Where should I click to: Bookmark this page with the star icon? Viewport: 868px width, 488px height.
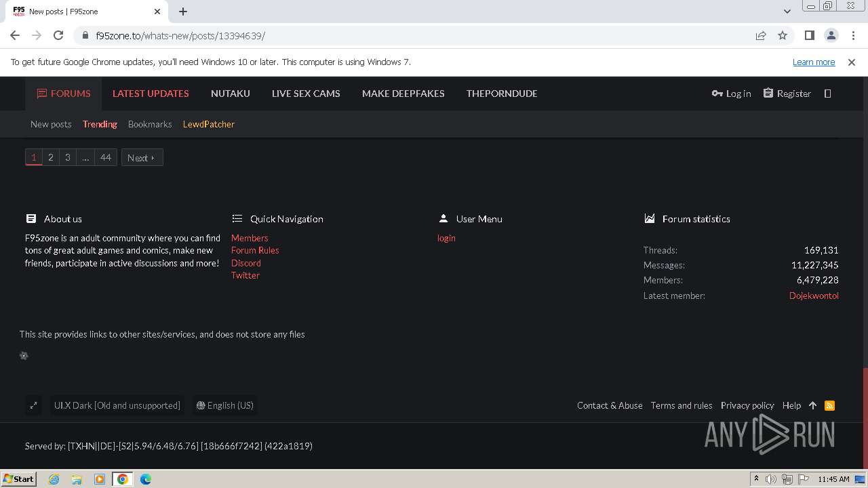783,35
